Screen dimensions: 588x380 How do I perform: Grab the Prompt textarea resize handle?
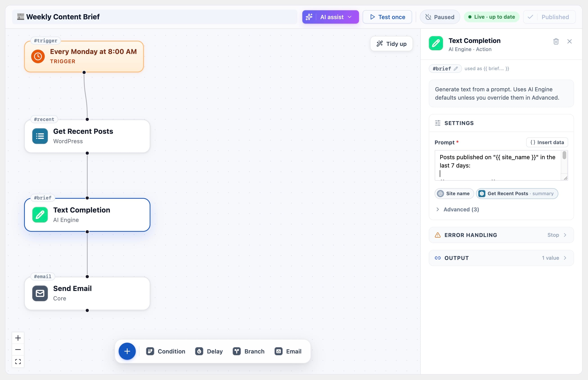(565, 178)
